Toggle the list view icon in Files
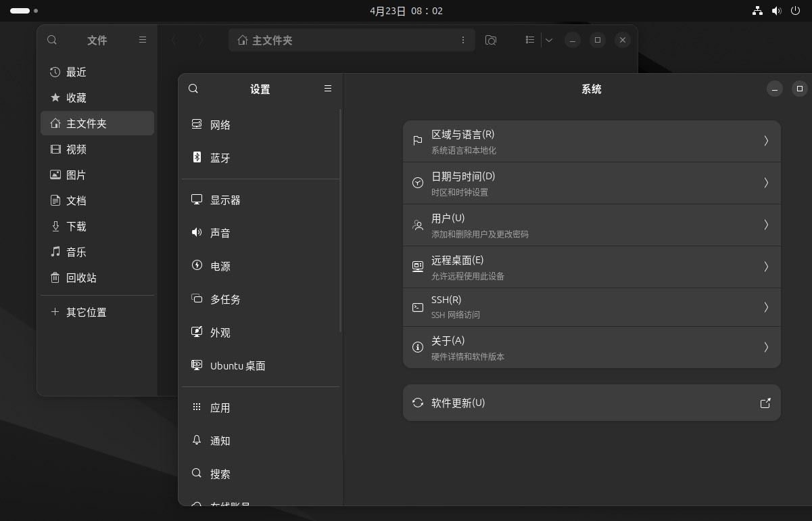This screenshot has height=521, width=812. point(530,40)
